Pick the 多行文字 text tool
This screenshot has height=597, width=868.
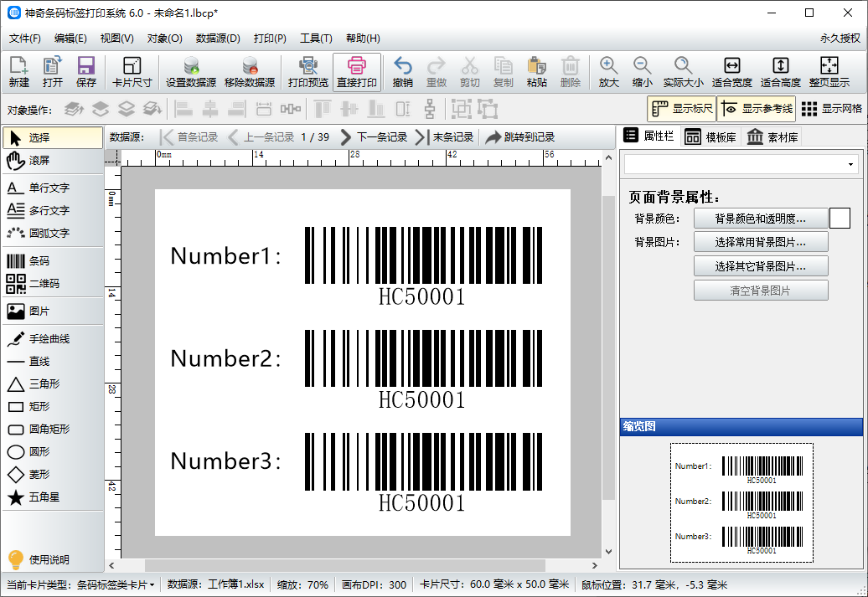[53, 211]
